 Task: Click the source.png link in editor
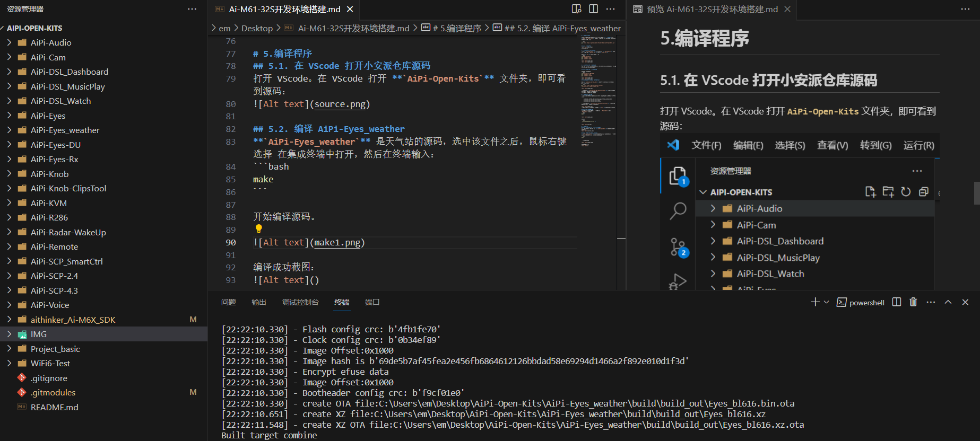pyautogui.click(x=340, y=104)
